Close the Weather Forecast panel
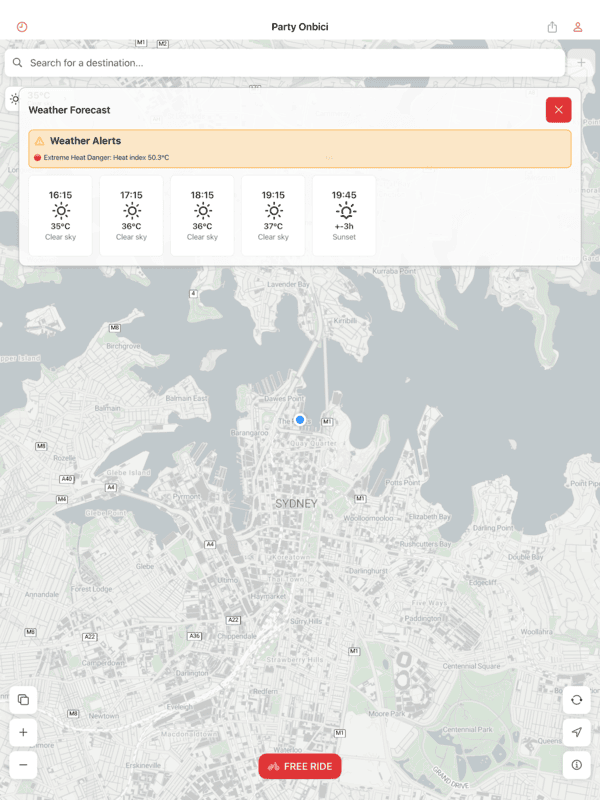 (558, 110)
